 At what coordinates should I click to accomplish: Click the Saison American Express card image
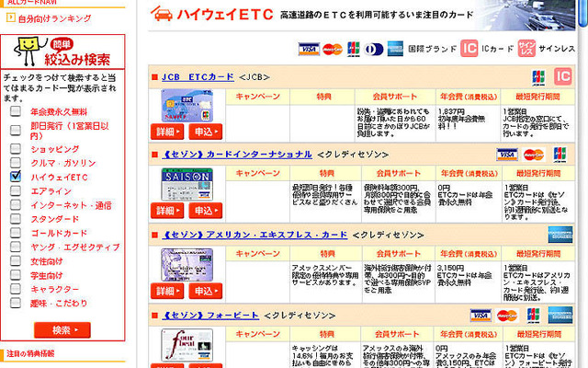tap(187, 265)
